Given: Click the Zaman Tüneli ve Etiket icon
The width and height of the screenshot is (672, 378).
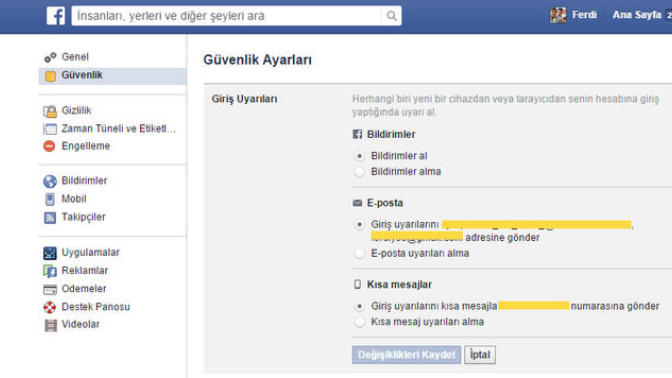Looking at the screenshot, I should (50, 129).
